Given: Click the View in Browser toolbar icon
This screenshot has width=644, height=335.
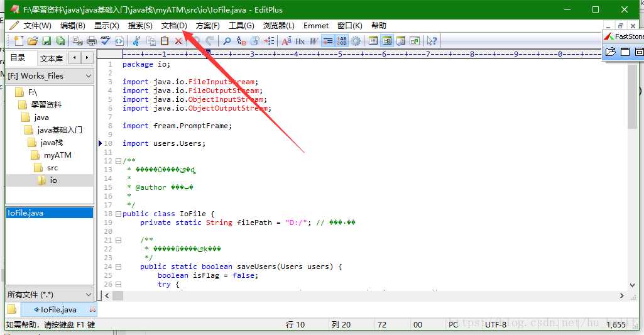Looking at the screenshot, I should tap(119, 41).
